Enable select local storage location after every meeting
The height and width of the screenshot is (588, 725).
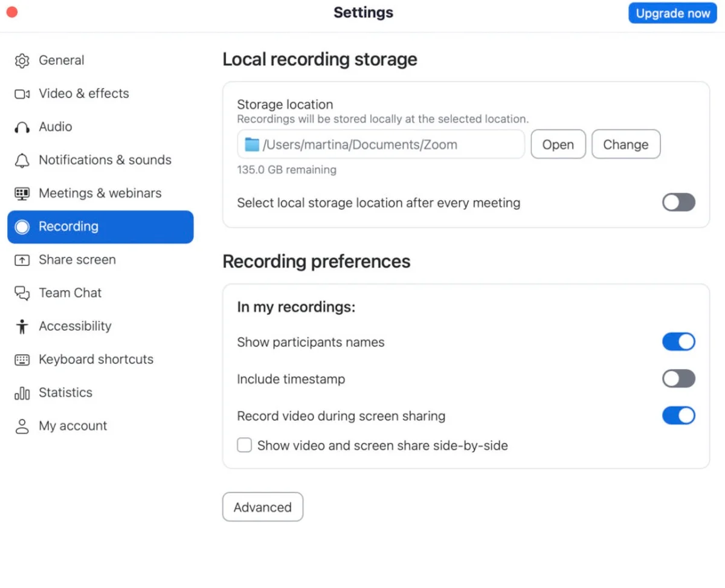coord(678,202)
